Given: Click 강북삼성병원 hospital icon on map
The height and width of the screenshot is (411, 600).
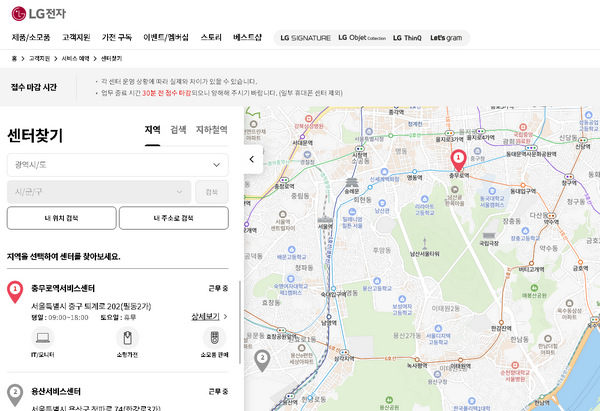Looking at the screenshot, I should click(308, 119).
